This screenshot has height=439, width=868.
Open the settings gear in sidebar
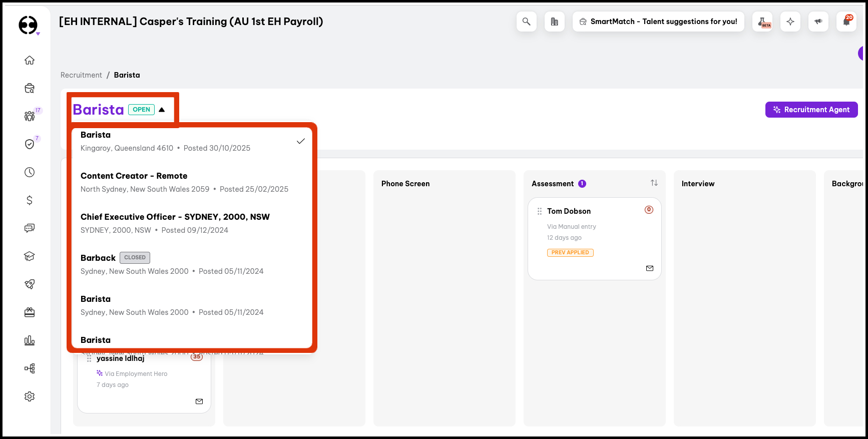(30, 396)
